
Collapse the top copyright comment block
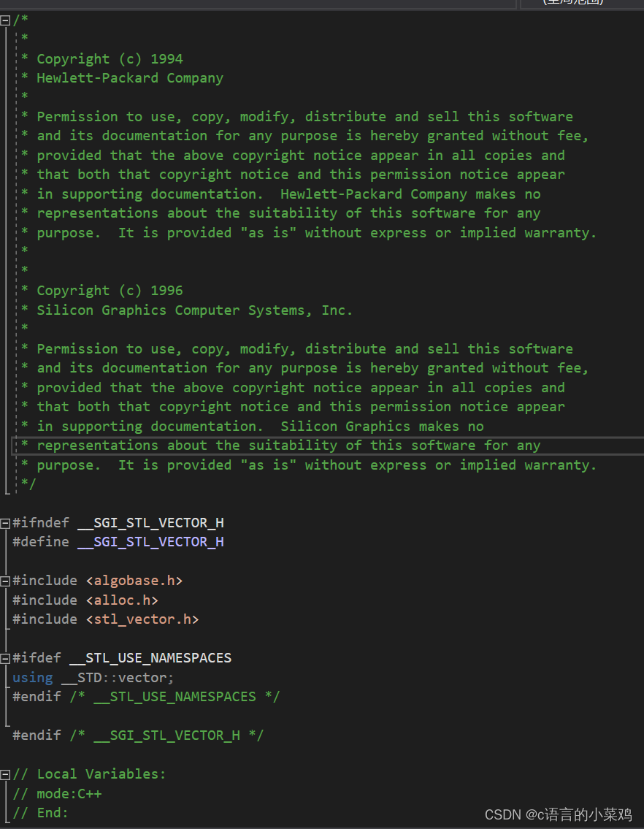click(x=6, y=20)
